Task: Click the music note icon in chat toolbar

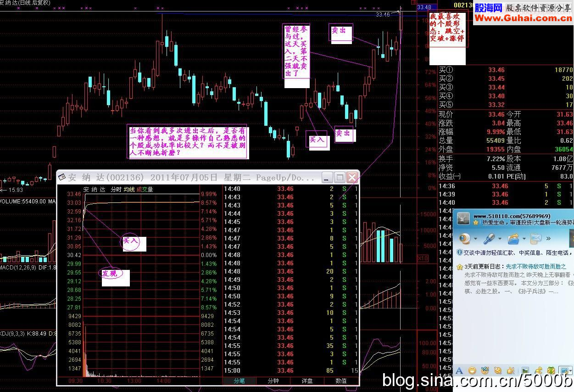Action: click(539, 371)
